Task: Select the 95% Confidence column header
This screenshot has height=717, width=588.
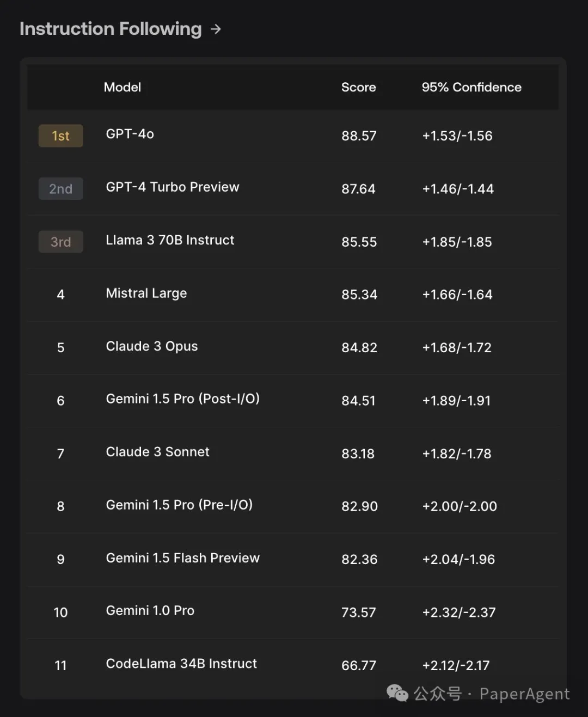Action: pos(471,87)
